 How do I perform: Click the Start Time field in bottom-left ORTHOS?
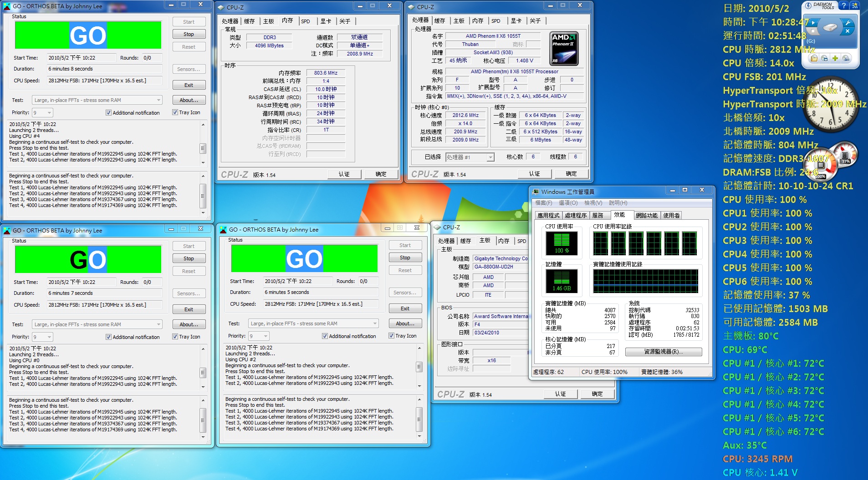tap(81, 282)
